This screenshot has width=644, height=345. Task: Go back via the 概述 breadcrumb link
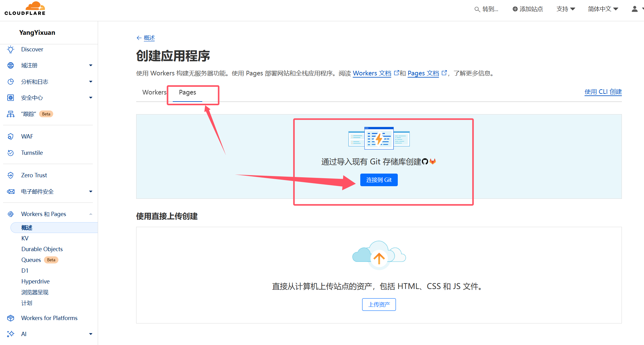pyautogui.click(x=149, y=38)
